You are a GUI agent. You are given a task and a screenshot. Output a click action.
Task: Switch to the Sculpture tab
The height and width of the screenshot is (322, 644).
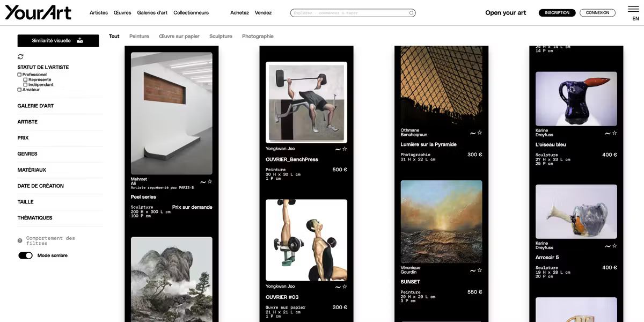point(221,36)
